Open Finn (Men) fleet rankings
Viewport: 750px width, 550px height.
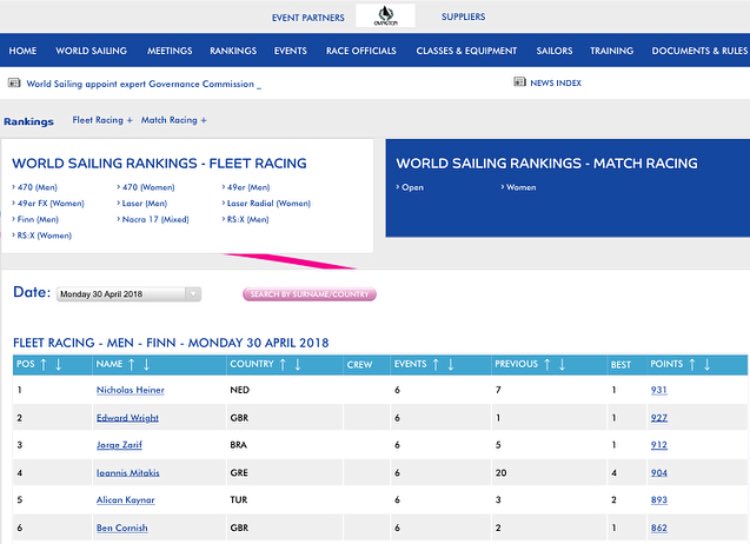tap(38, 220)
